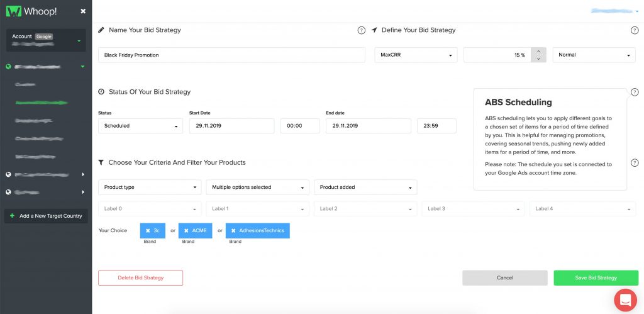The height and width of the screenshot is (314, 644).
Task: Open help for Define Your Bid Strategy
Action: coord(635,30)
